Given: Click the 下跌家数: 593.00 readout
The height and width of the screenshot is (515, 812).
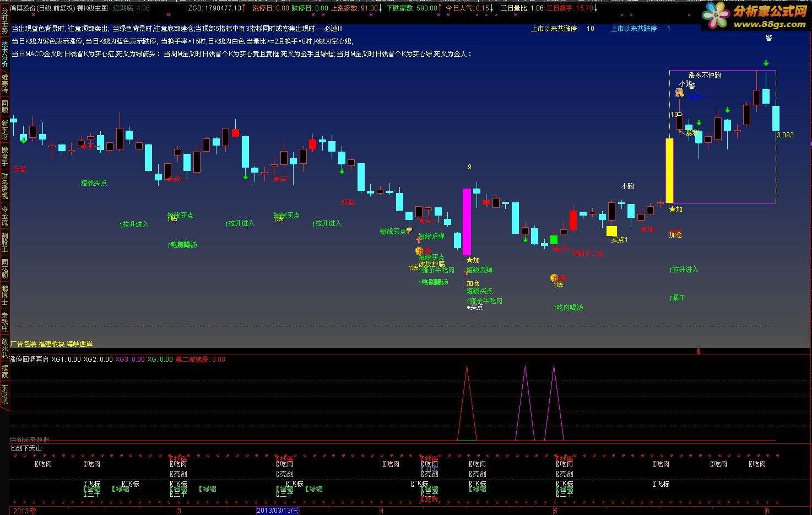Looking at the screenshot, I should click(412, 8).
